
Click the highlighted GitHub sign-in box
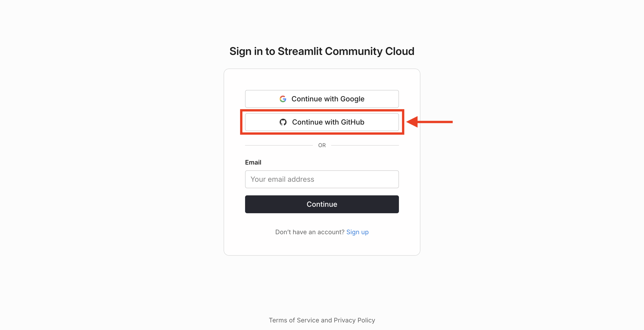pyautogui.click(x=322, y=122)
